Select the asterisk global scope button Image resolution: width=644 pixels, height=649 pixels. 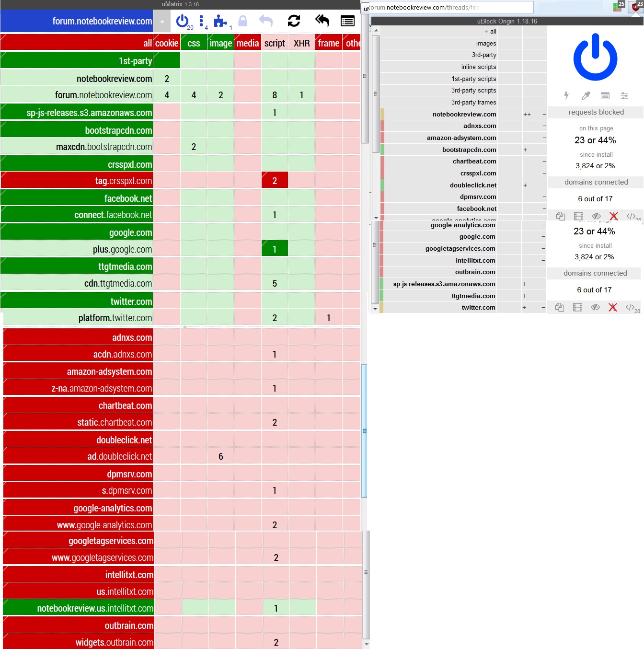(162, 21)
